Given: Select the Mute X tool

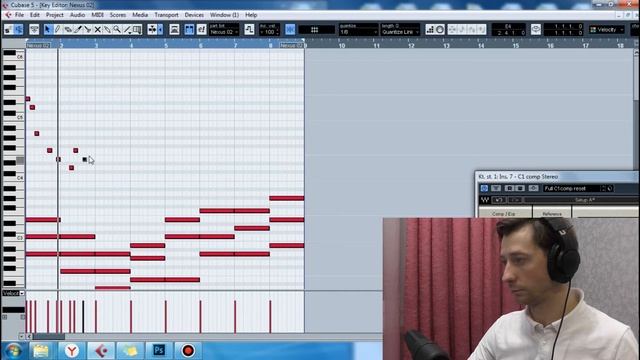Looking at the screenshot, I should point(98,29).
